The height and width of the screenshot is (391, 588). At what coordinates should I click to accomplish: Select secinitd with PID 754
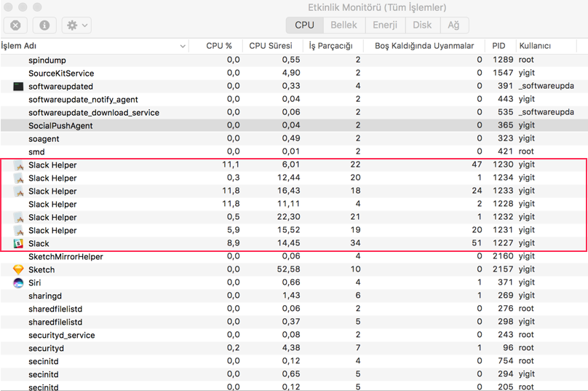click(294, 361)
